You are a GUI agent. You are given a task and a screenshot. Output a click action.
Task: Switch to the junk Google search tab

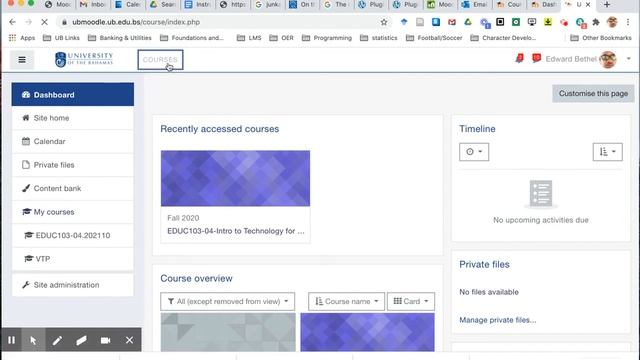(267, 5)
